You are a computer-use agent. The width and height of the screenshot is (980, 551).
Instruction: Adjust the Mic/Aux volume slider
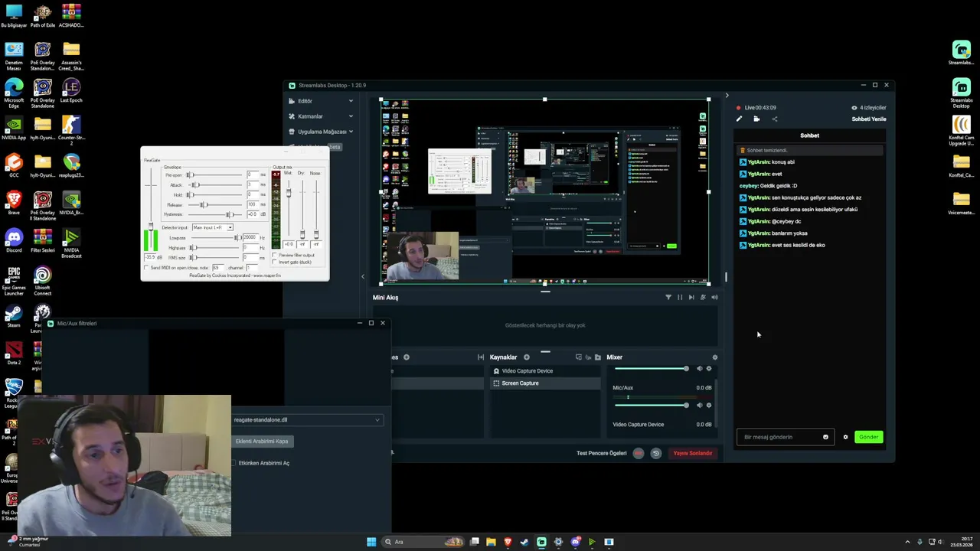[x=651, y=406]
